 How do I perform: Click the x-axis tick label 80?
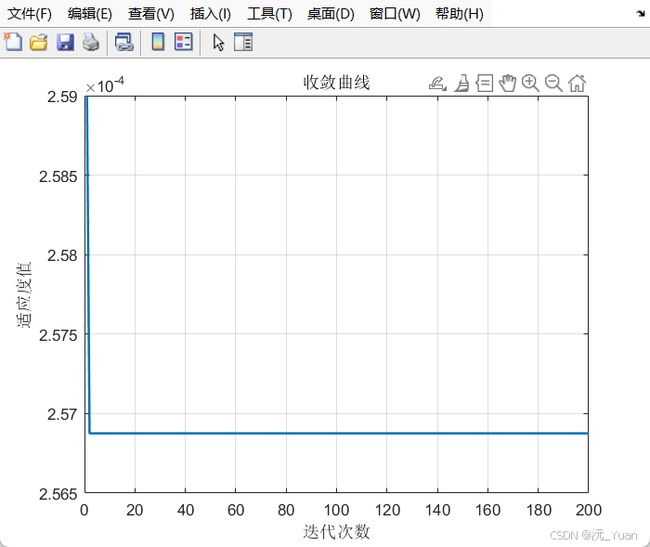pos(286,510)
